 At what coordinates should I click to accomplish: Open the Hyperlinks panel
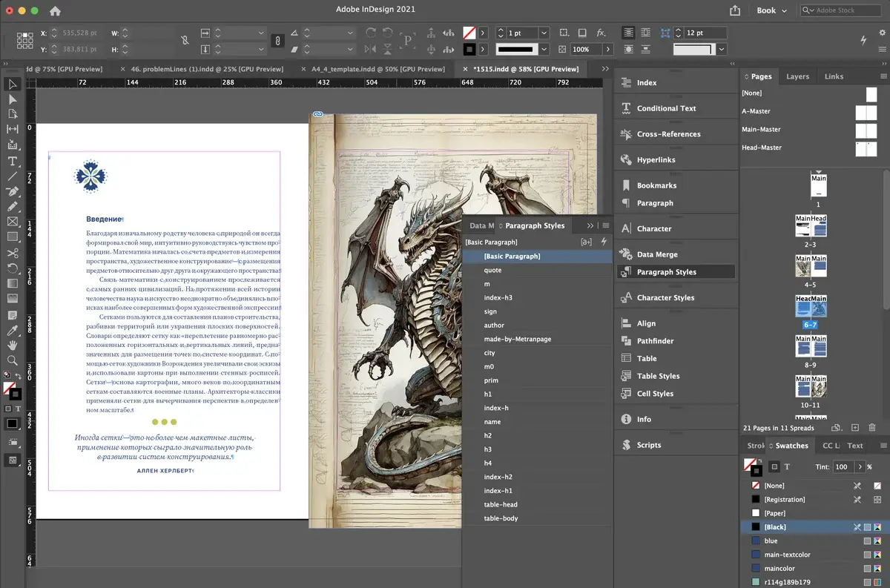click(x=656, y=160)
